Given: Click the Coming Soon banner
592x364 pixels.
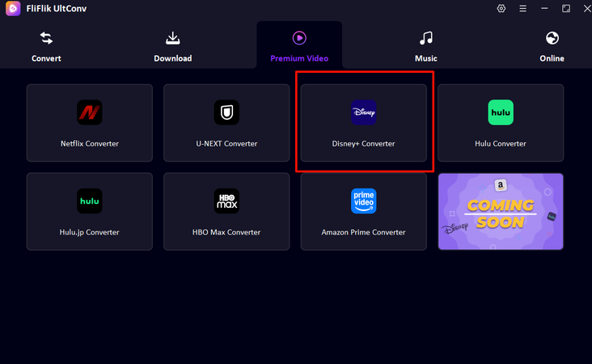Looking at the screenshot, I should click(501, 211).
